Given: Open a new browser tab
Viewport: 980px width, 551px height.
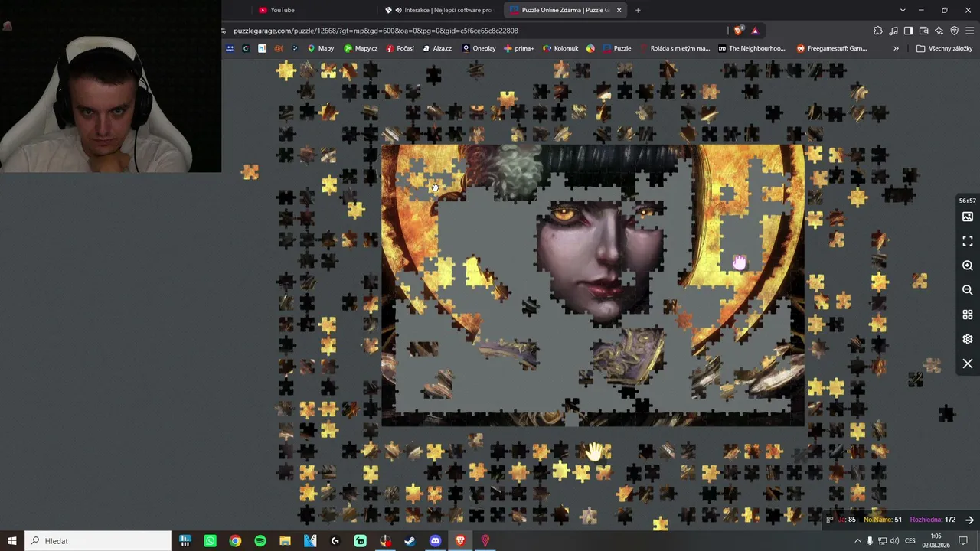Looking at the screenshot, I should click(638, 10).
